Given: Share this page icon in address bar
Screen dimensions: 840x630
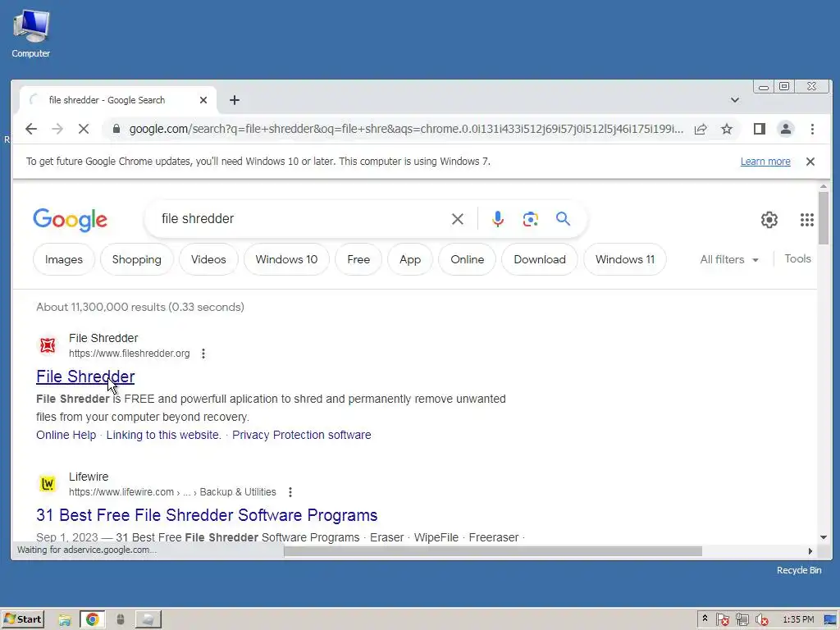Looking at the screenshot, I should (701, 129).
